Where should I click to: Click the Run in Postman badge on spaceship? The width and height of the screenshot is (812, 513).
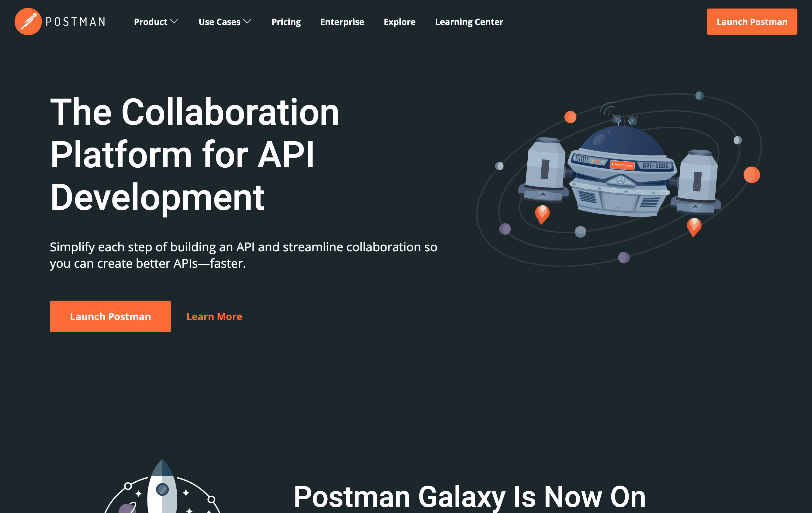point(622,165)
